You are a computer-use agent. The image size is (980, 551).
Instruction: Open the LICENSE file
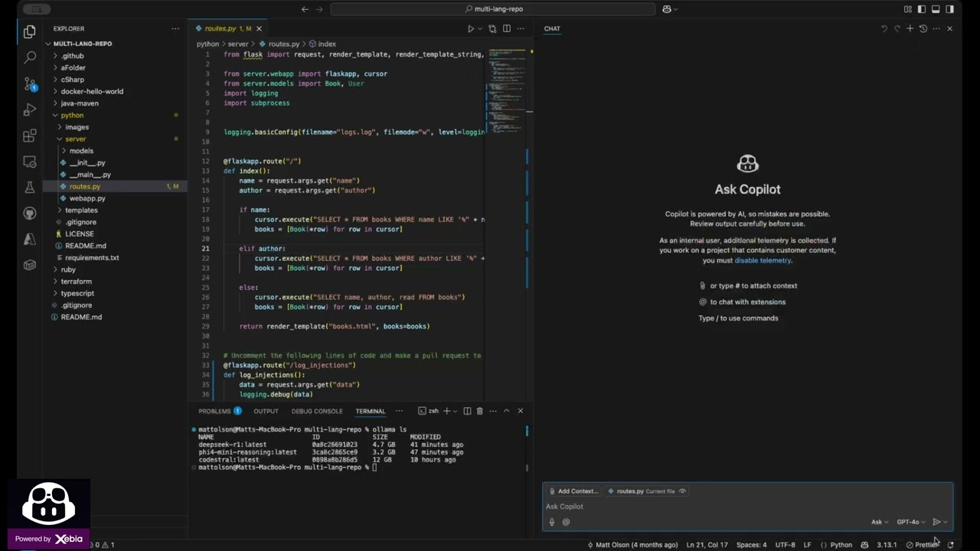point(79,233)
